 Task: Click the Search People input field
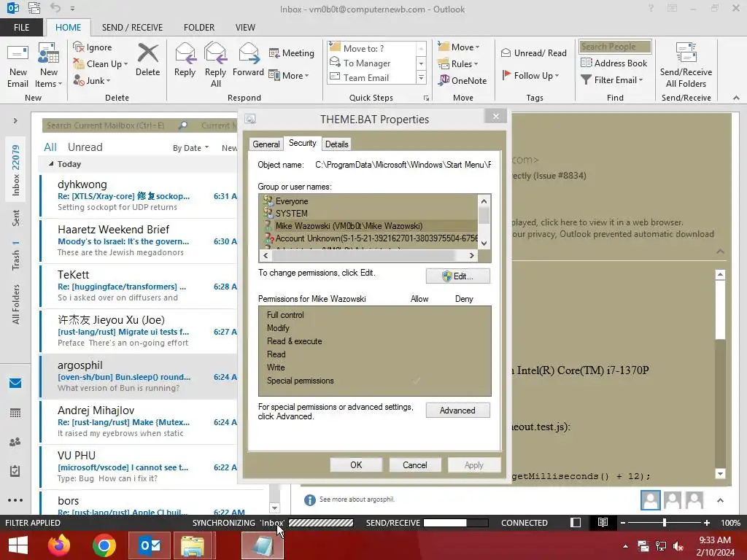615,47
